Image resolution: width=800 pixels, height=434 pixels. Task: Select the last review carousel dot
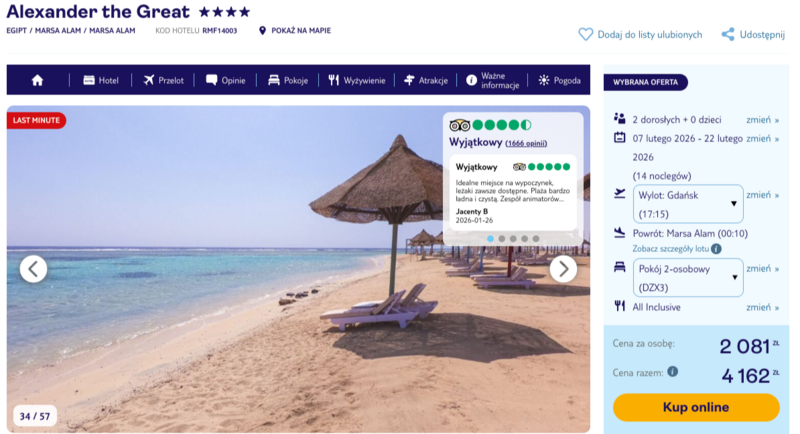(x=536, y=239)
